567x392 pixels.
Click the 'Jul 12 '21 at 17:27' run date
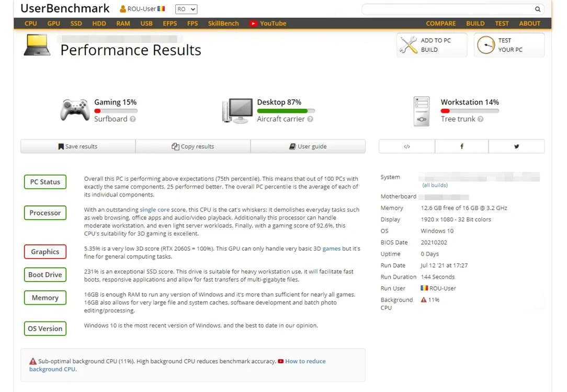coord(444,265)
